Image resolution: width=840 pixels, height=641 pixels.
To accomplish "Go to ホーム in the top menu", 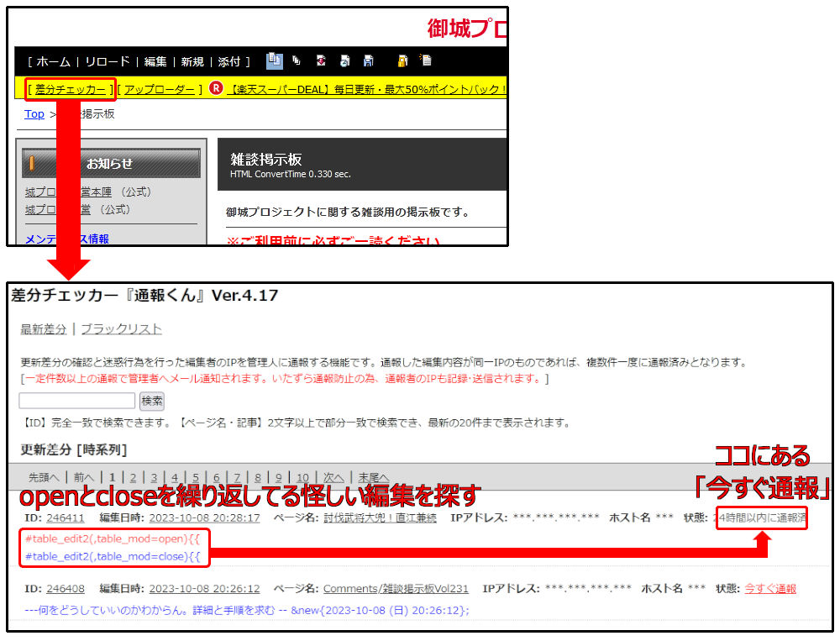I will pos(52,61).
